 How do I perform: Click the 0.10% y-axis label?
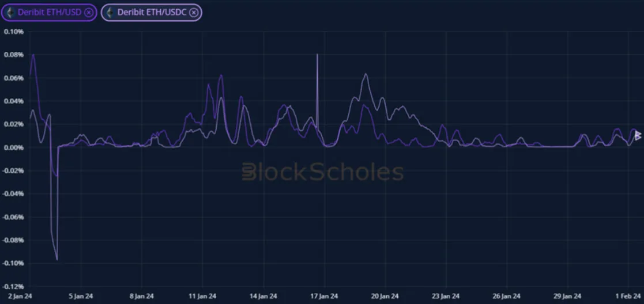point(14,32)
